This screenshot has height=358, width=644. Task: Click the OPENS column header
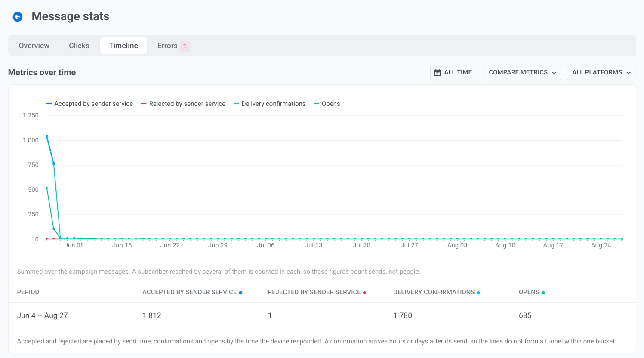[532, 292]
